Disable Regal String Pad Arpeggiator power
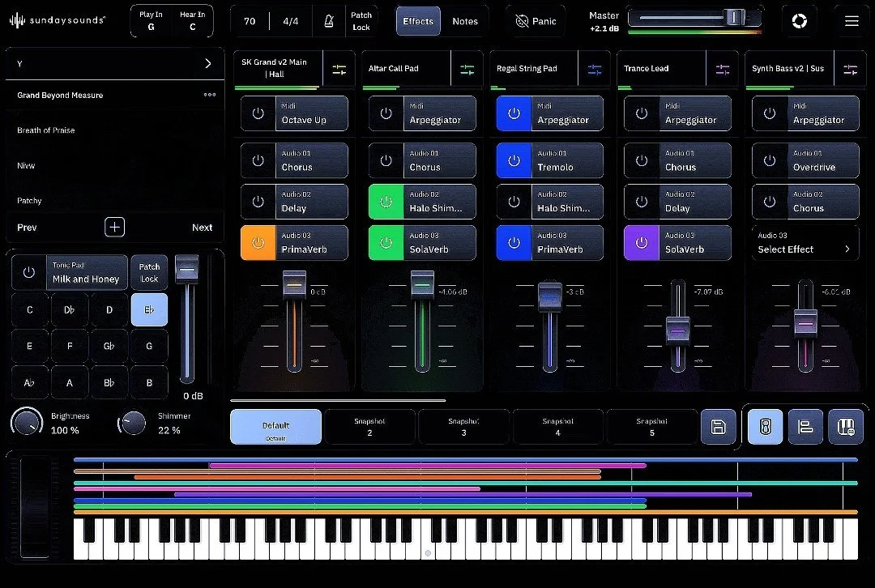This screenshot has width=875, height=588. click(x=514, y=113)
